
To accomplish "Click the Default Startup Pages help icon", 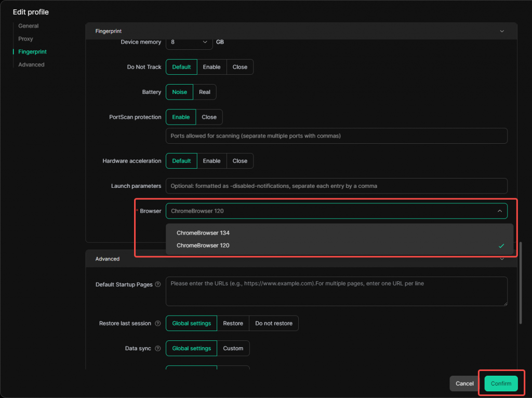I will pos(158,284).
